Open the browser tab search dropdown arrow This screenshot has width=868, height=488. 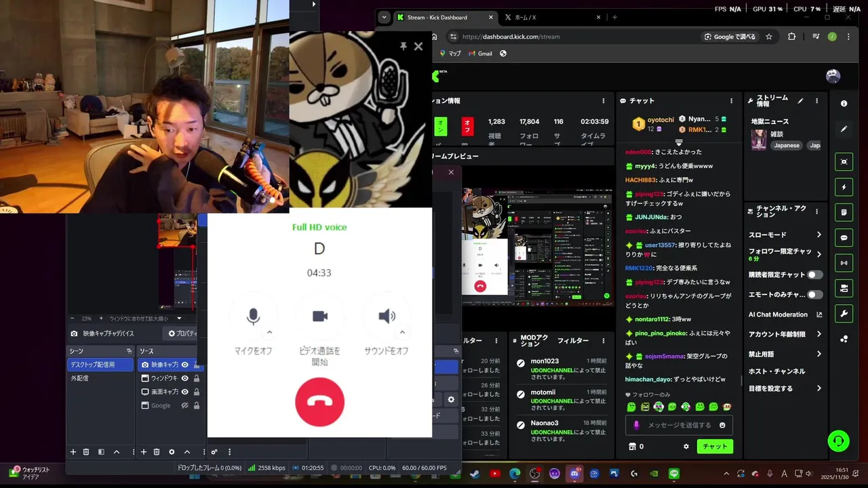[x=384, y=18]
